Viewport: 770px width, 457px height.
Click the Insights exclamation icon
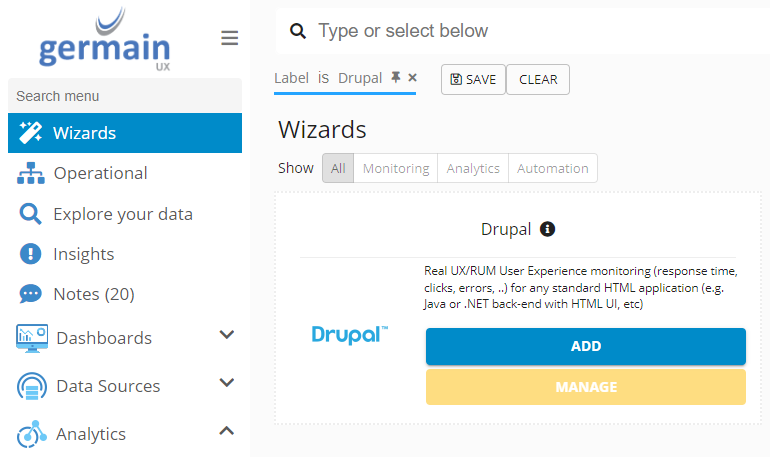click(31, 254)
